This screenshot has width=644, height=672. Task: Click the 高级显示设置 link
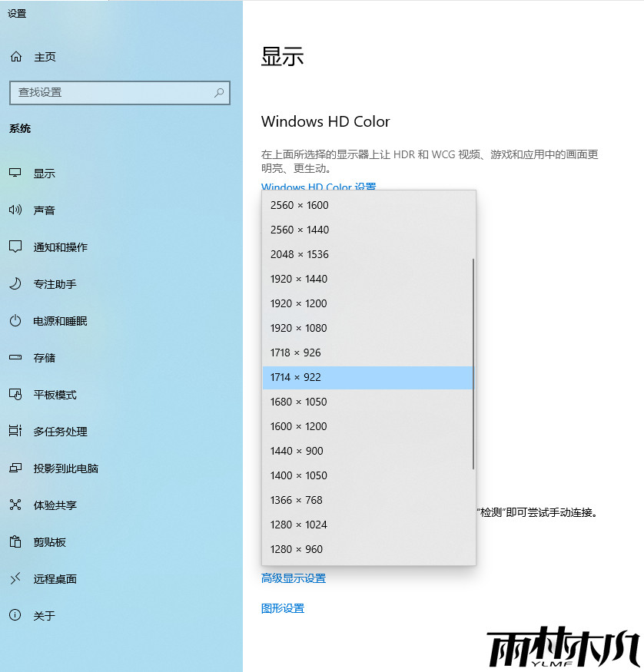[x=293, y=578]
